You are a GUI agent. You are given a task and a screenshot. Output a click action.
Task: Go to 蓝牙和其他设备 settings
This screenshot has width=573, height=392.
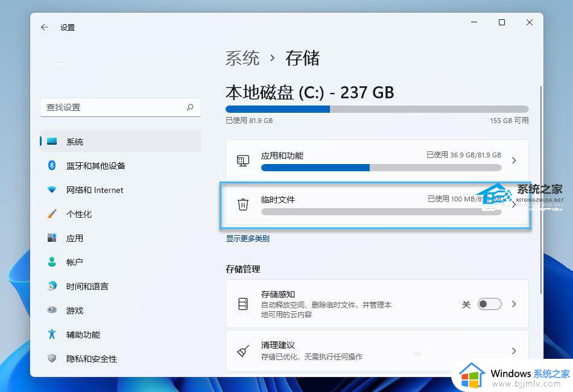pos(96,166)
